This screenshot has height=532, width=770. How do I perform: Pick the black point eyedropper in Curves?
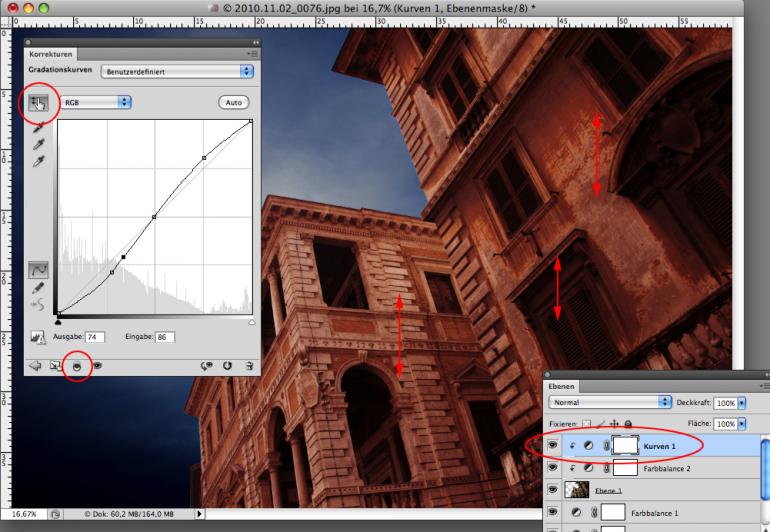pos(38,128)
